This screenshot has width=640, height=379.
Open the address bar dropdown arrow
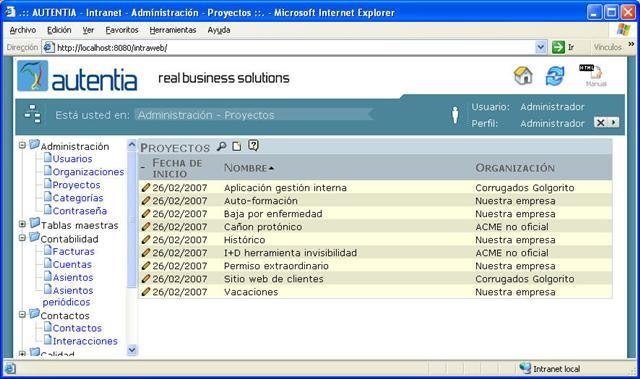click(540, 47)
